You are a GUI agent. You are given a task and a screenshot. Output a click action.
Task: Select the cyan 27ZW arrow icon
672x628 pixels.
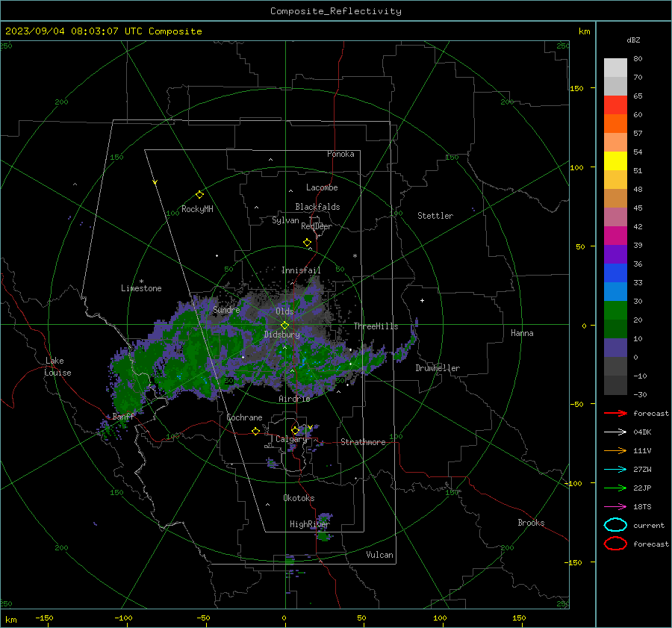tap(615, 470)
